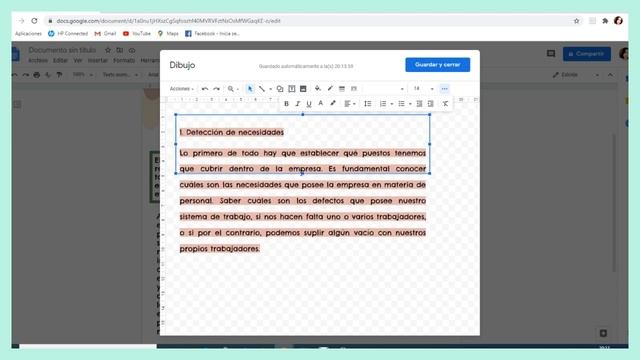This screenshot has height=360, width=640.
Task: Toggle underline formatting in Dibujo
Action: point(309,104)
